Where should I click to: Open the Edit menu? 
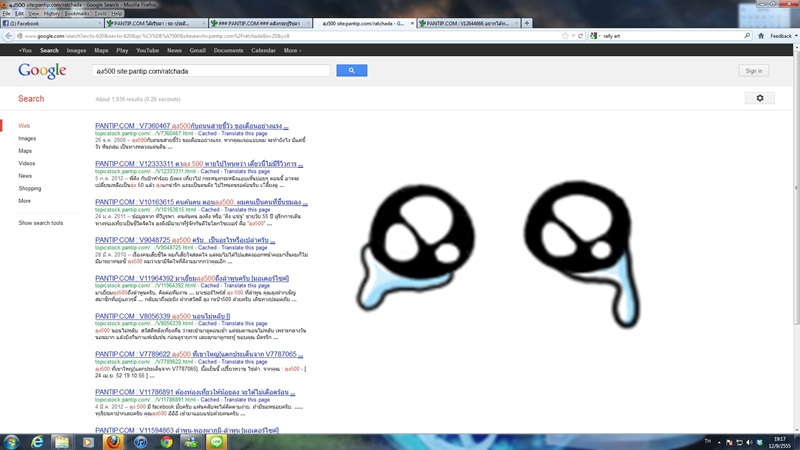tap(19, 13)
